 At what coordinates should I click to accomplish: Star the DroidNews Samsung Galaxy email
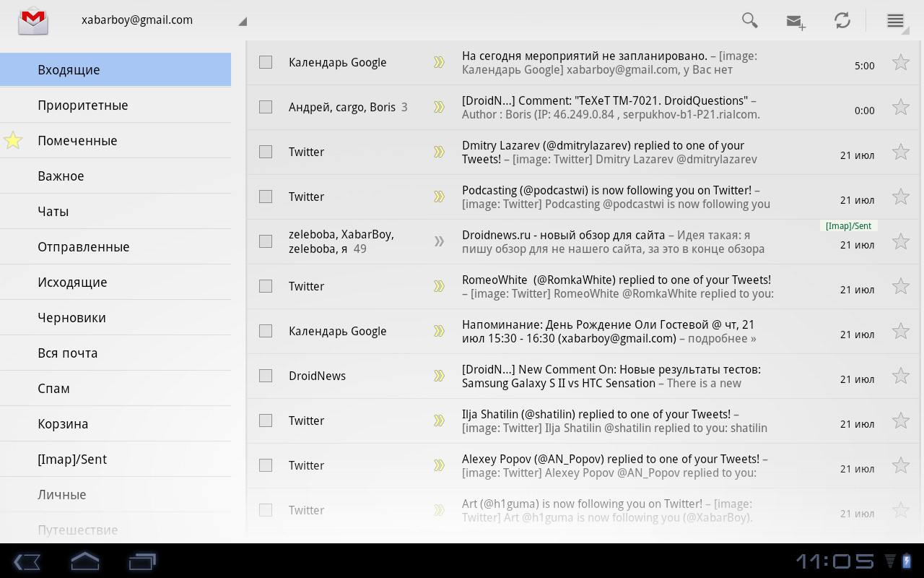click(x=900, y=376)
